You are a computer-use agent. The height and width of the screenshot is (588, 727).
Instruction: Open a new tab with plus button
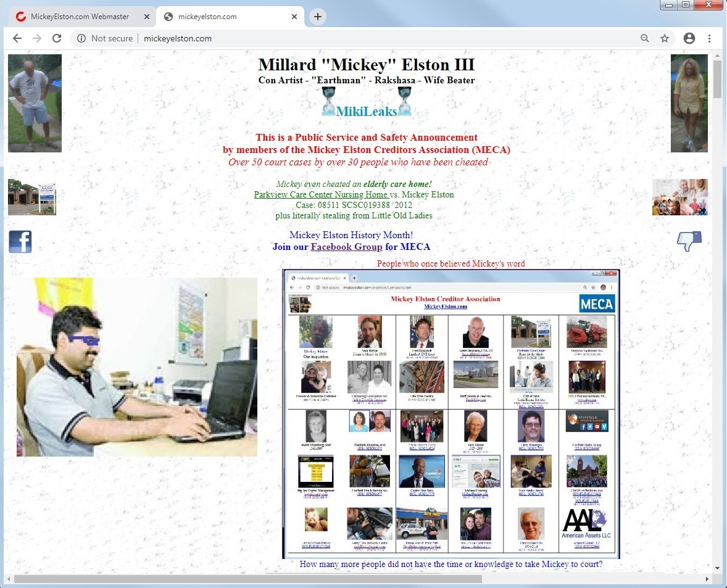(x=318, y=17)
